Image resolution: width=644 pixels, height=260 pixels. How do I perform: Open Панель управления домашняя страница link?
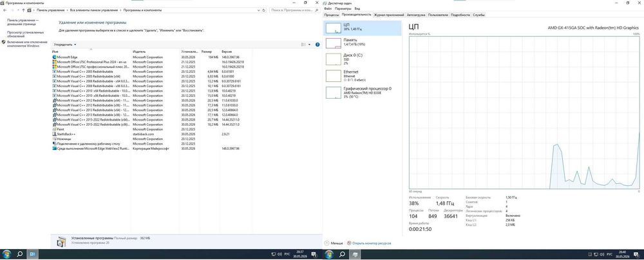pyautogui.click(x=23, y=21)
